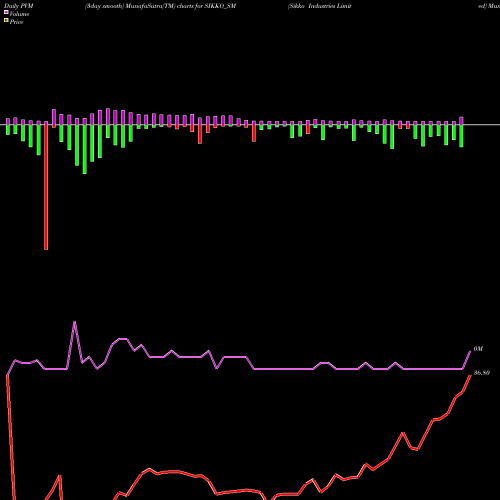
Task: Select the Price legend label
Action: click(17, 22)
